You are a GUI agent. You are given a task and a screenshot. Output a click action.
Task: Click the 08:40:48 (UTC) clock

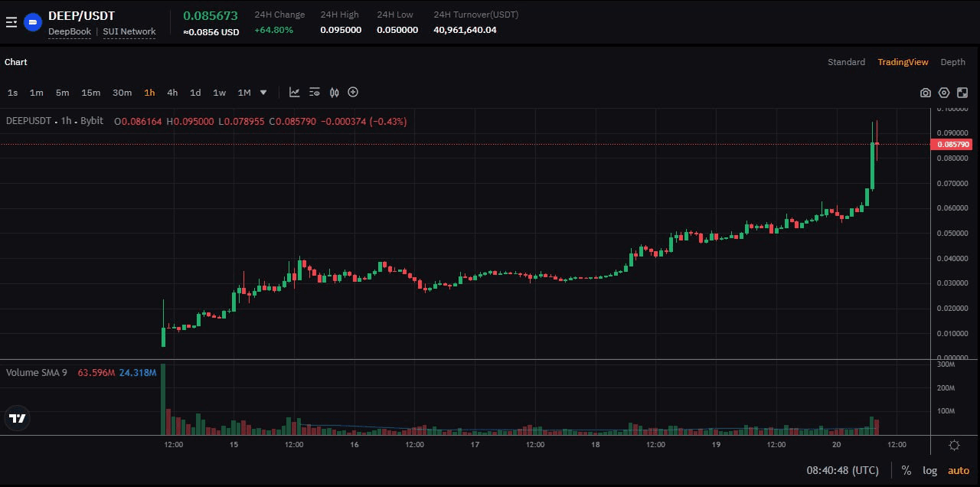[842, 470]
